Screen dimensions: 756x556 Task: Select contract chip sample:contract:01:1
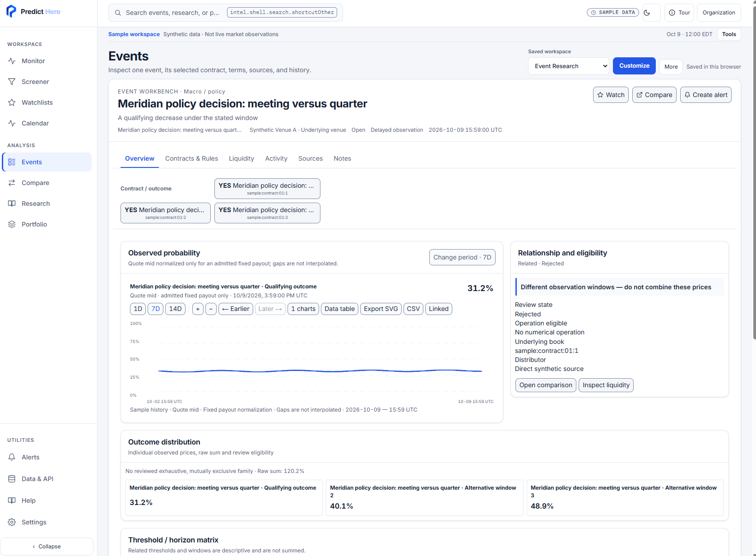267,189
